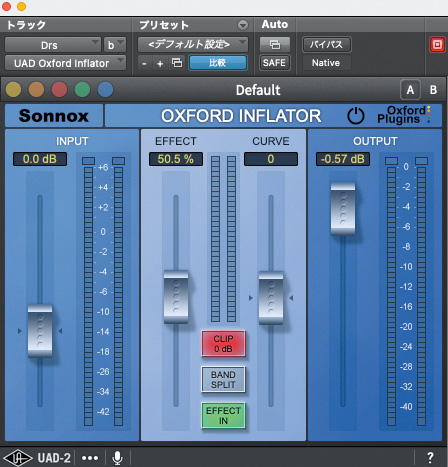This screenshot has width=448, height=467.
Task: Minimize the window with the yellow button
Action: point(21,6)
